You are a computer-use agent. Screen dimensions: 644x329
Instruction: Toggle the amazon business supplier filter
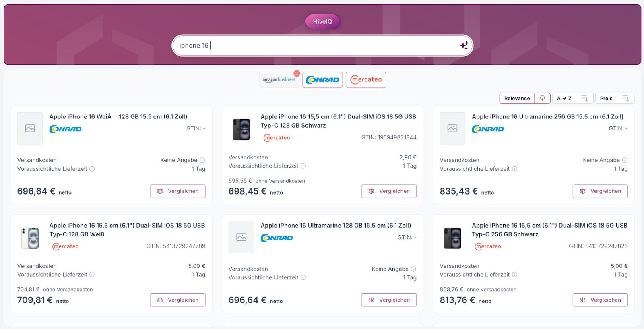279,80
